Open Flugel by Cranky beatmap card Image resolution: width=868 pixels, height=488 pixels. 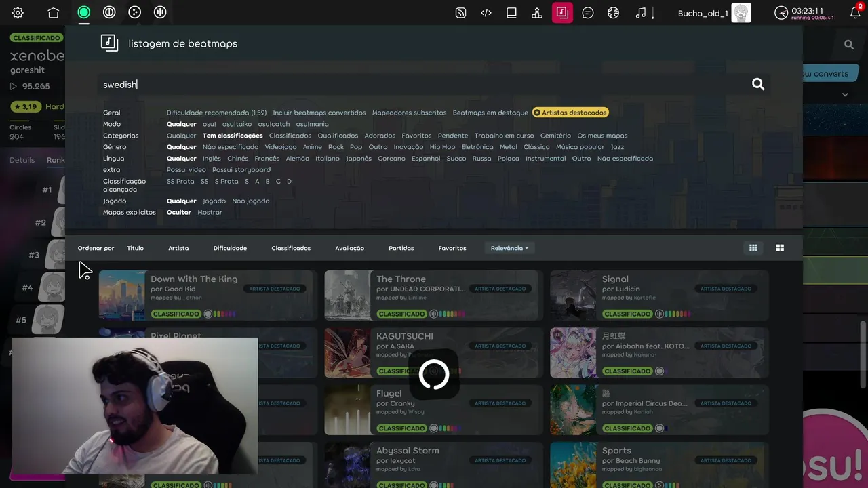click(433, 410)
